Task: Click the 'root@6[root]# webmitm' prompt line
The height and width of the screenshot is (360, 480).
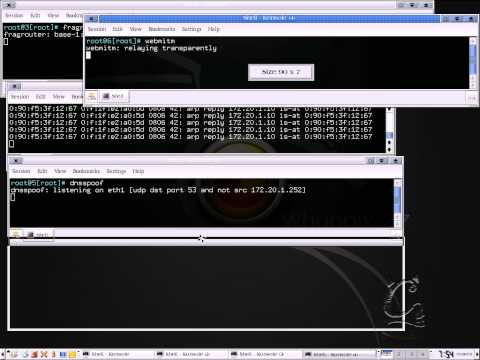Action: coord(131,41)
